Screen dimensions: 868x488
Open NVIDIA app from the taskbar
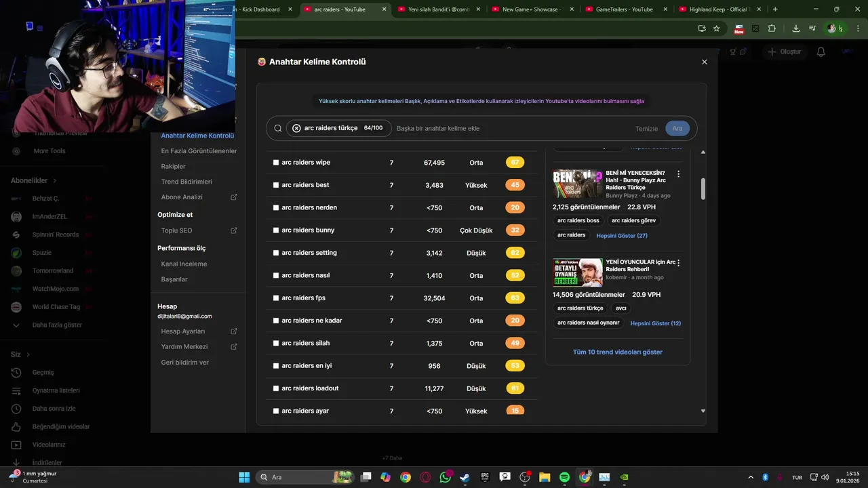click(625, 477)
